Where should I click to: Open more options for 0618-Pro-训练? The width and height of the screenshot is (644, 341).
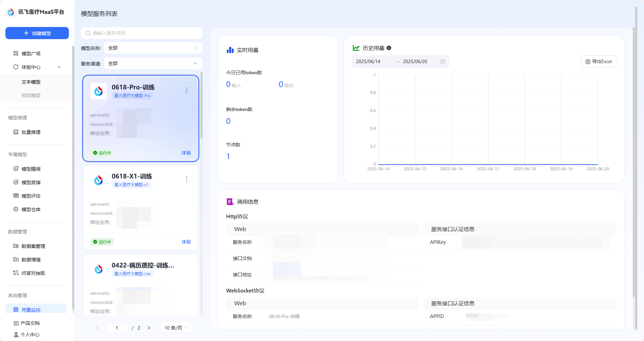point(186,90)
